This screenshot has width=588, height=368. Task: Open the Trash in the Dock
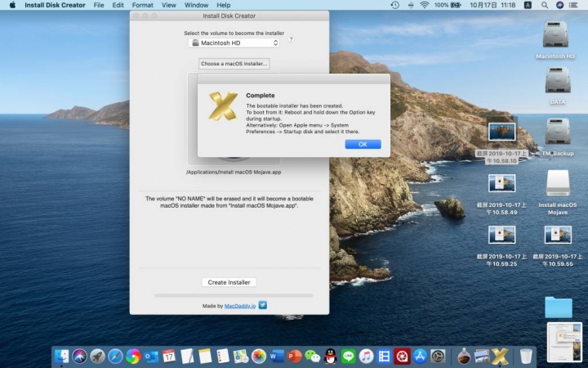pyautogui.click(x=526, y=356)
